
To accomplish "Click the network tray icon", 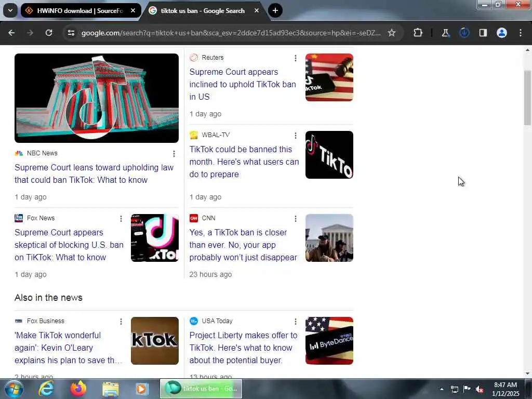I will (454, 389).
